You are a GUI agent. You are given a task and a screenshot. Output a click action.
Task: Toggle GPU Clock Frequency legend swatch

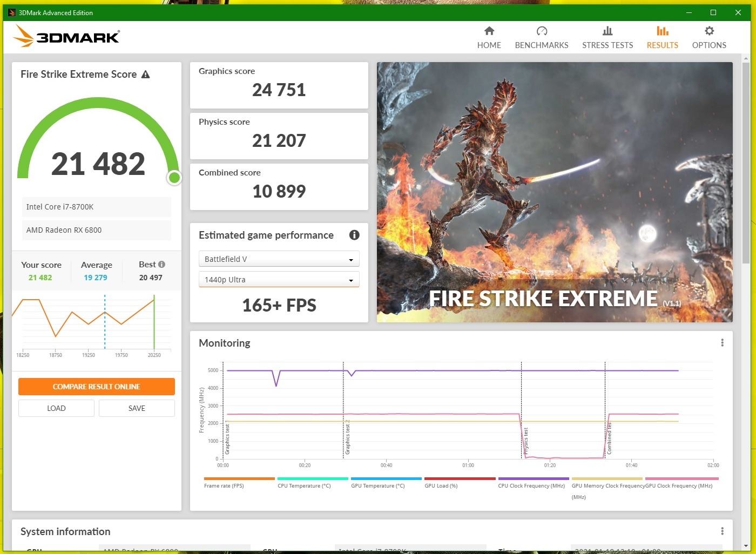(x=682, y=478)
